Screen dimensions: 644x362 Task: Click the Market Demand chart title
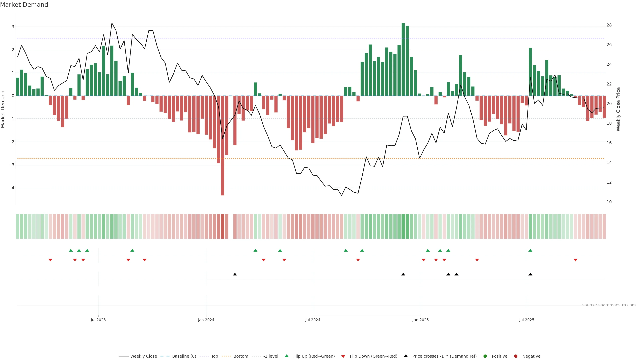coord(24,5)
